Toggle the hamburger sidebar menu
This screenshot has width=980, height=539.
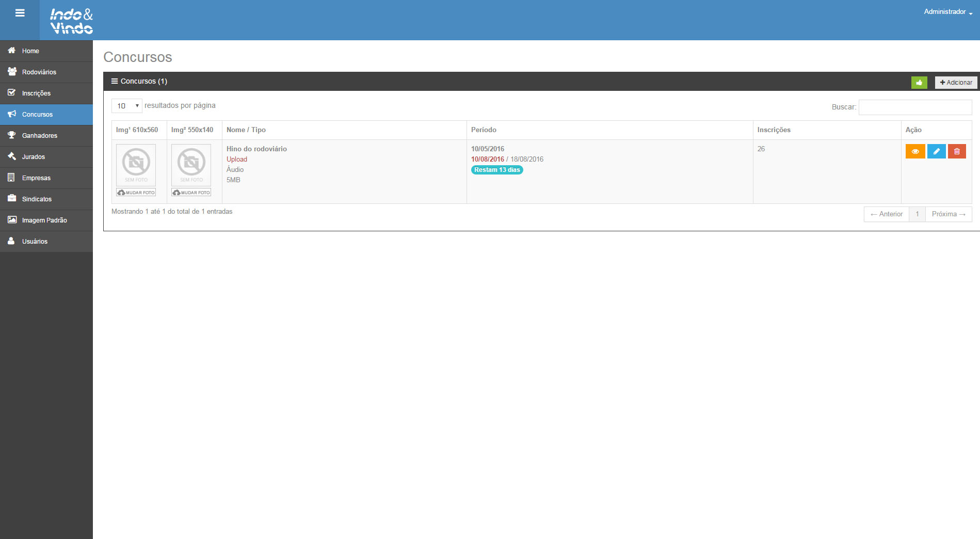tap(20, 13)
